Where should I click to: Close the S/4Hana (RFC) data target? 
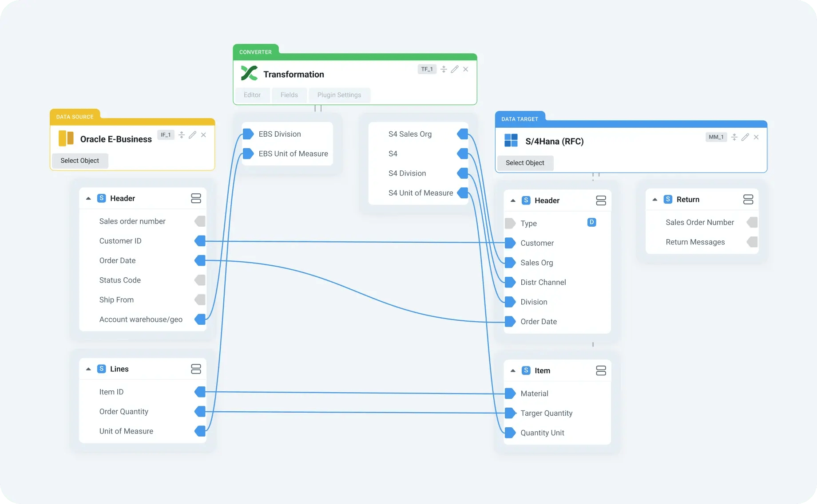pyautogui.click(x=756, y=137)
